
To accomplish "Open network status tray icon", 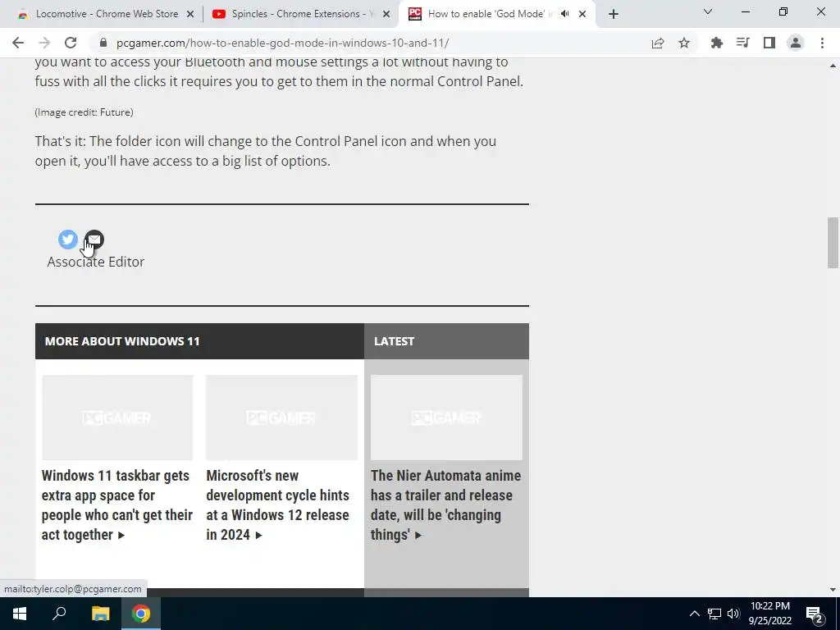I will pos(714,614).
